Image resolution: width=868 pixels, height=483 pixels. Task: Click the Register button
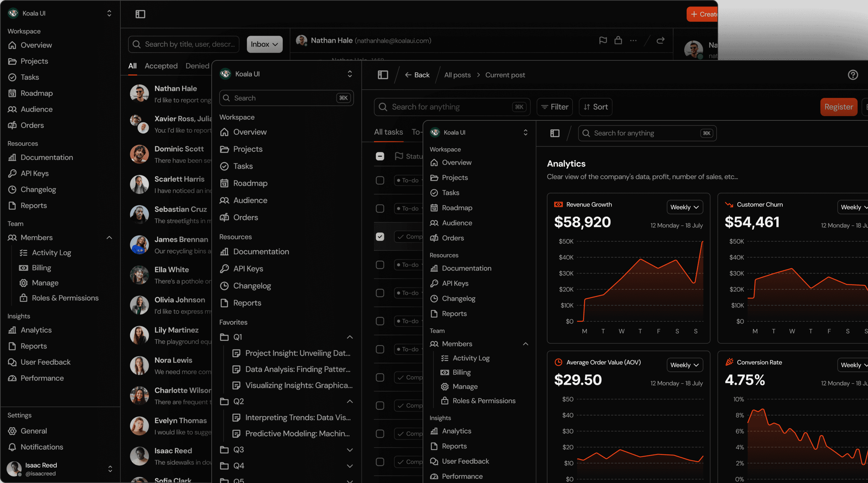click(839, 107)
